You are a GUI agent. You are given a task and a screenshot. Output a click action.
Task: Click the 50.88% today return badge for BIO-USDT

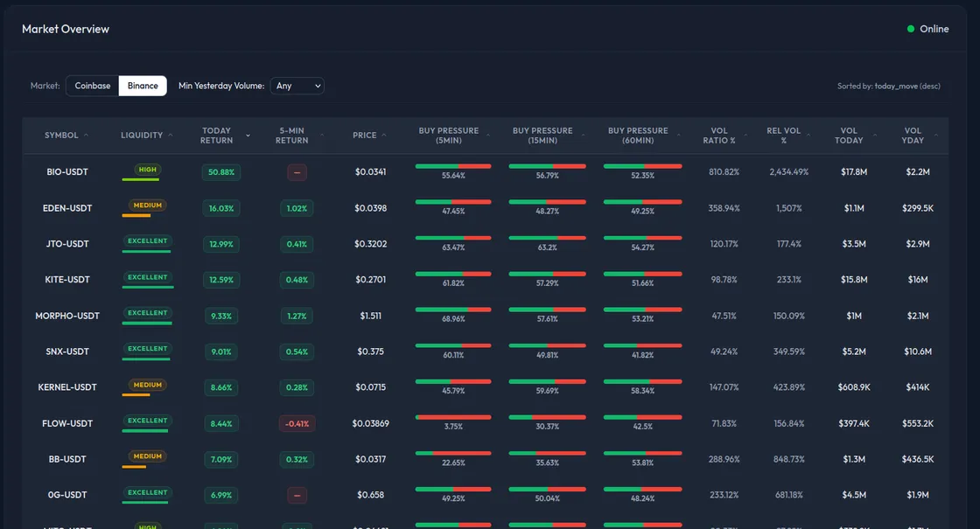click(221, 172)
